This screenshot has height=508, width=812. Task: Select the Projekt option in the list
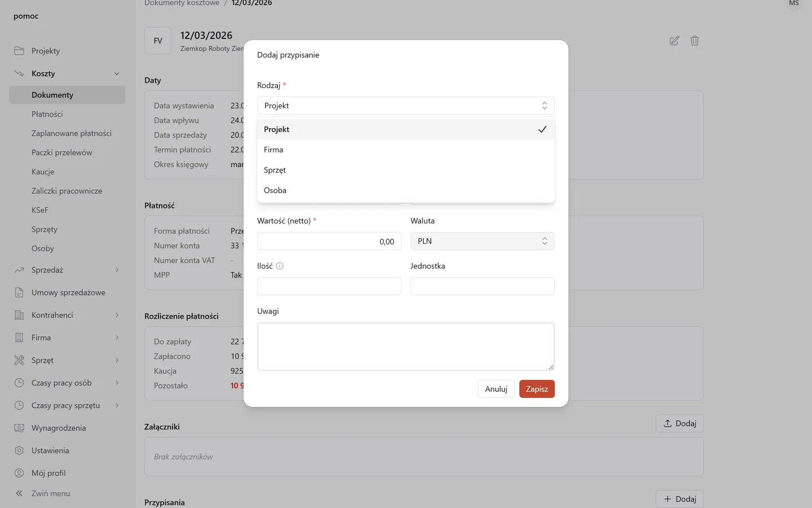[406, 129]
